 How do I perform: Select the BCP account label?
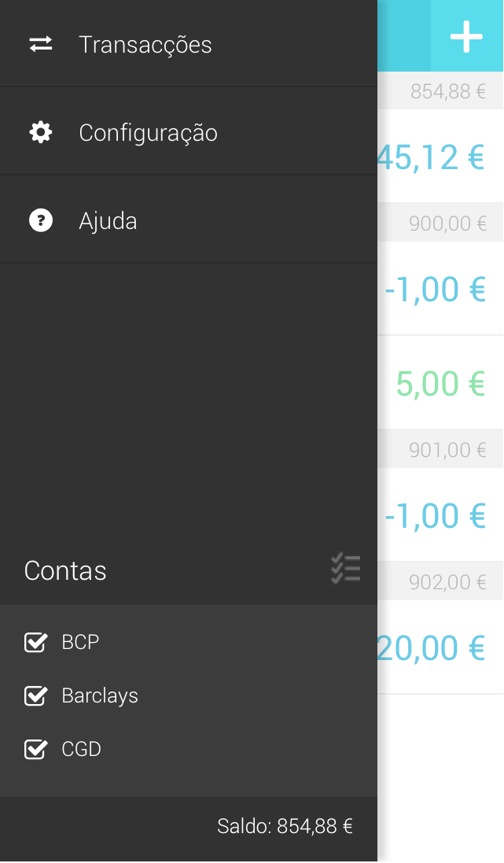[80, 642]
